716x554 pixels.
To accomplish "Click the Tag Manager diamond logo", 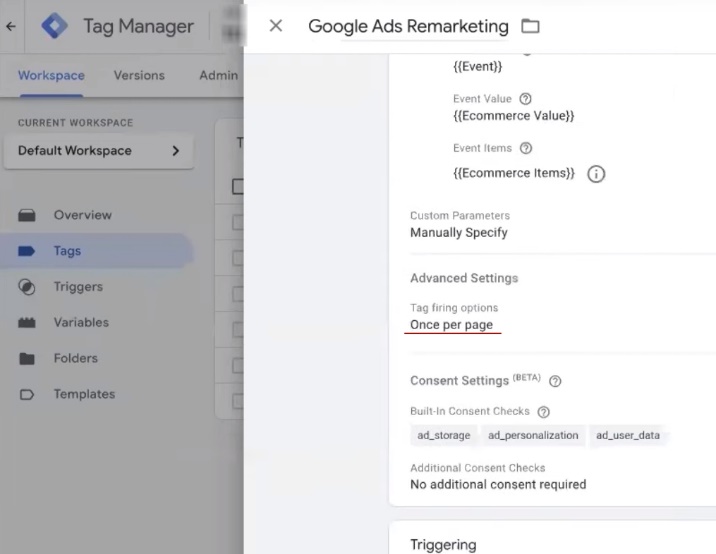I will [55, 27].
